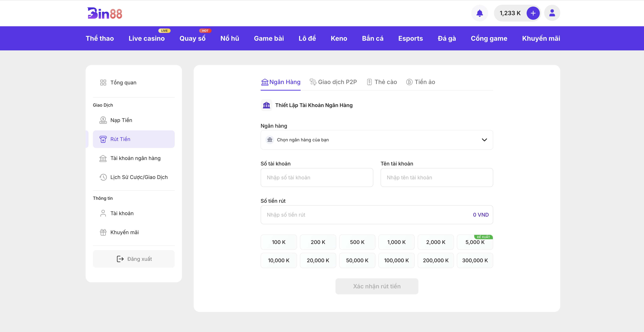
Task: Open Tài khoản under Thông tin
Action: click(134, 213)
